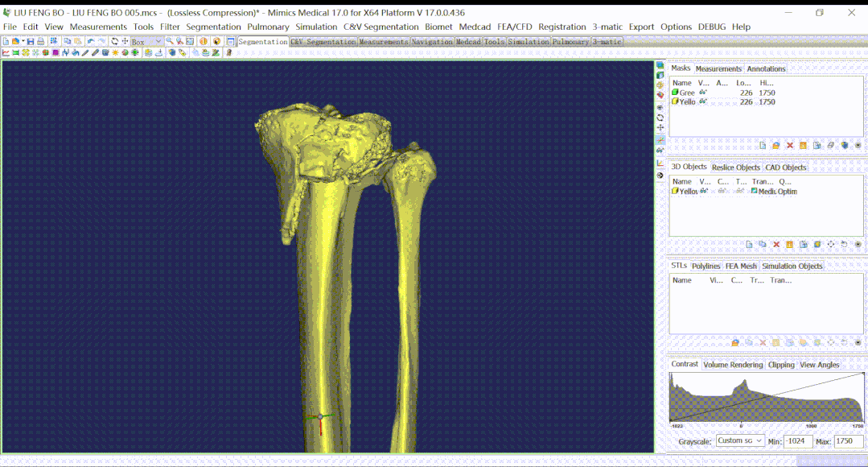Open the Grayscale preset dropdown
The image size is (868, 467).
[740, 441]
